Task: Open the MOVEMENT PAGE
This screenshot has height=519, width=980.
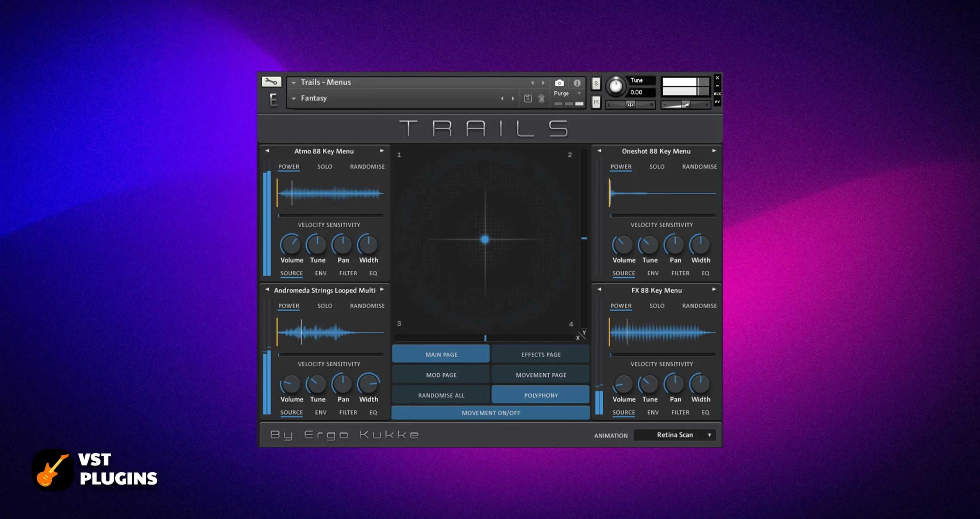Action: [541, 375]
